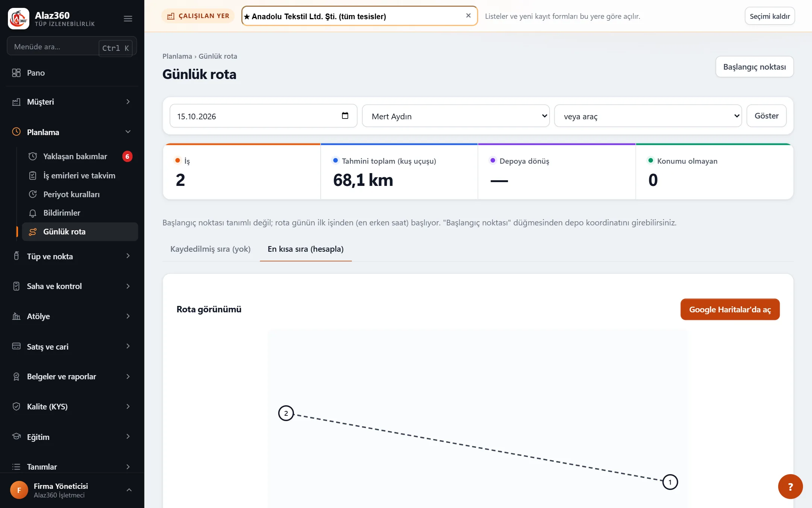The height and width of the screenshot is (508, 812).
Task: Click the Eğitim graduation cap icon
Action: tap(16, 437)
